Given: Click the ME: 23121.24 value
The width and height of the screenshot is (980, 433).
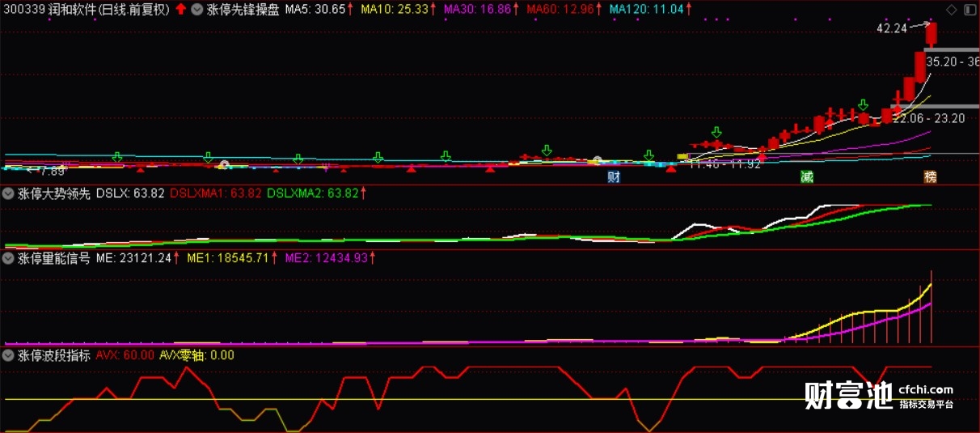Looking at the screenshot, I should (134, 258).
